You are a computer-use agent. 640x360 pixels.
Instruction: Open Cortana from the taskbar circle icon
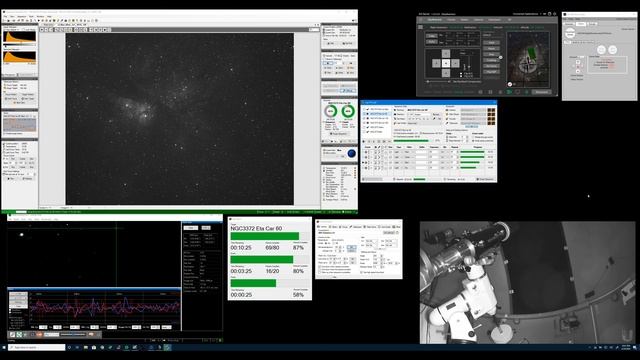69,347
